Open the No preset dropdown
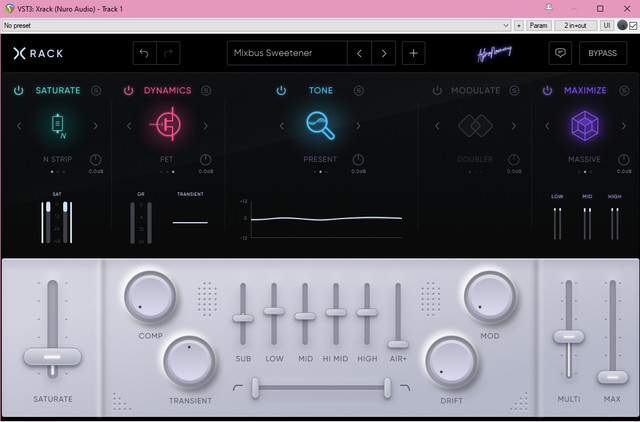This screenshot has height=422, width=640. click(x=256, y=25)
